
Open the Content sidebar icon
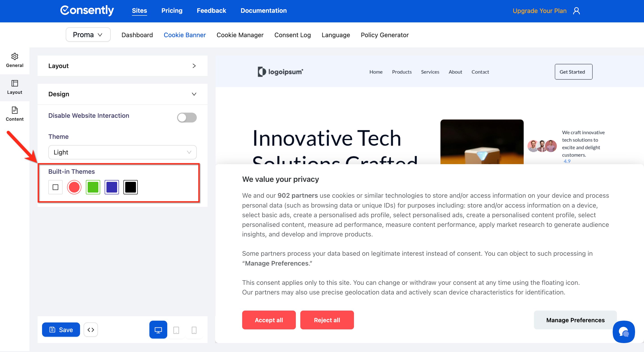[15, 110]
